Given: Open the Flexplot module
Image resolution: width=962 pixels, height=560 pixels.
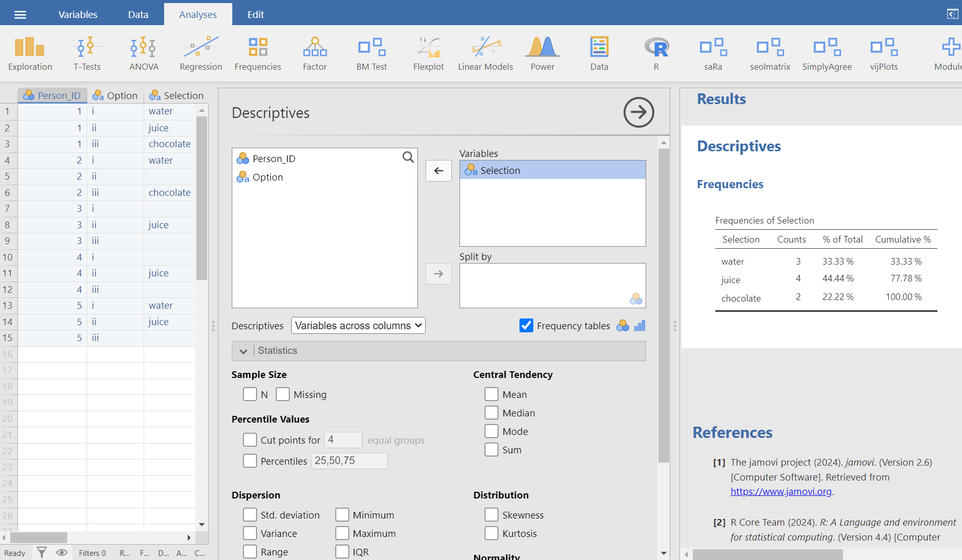Looking at the screenshot, I should pos(429,53).
